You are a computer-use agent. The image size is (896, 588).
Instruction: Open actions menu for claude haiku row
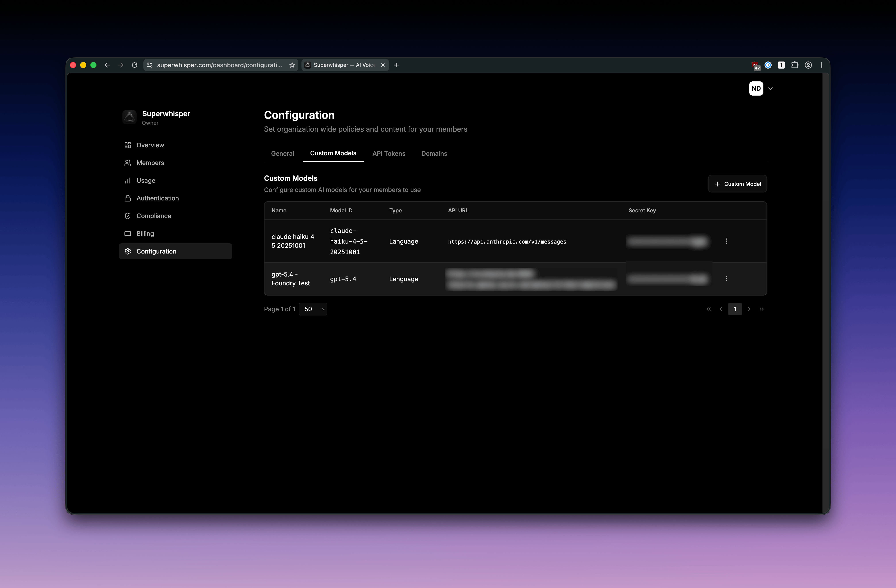pyautogui.click(x=726, y=241)
